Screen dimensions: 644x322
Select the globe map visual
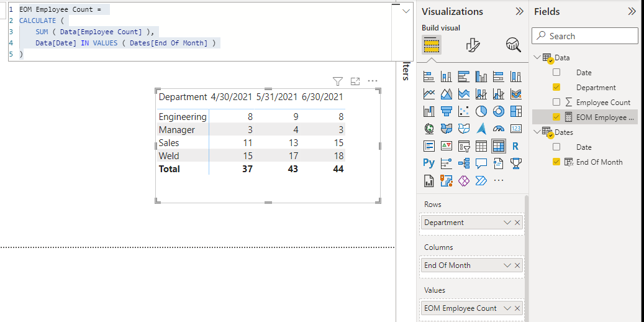pyautogui.click(x=429, y=129)
